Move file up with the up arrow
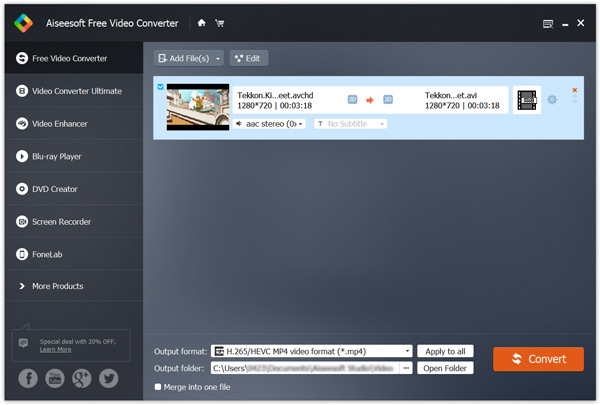This screenshot has height=405, width=600. coord(575,96)
